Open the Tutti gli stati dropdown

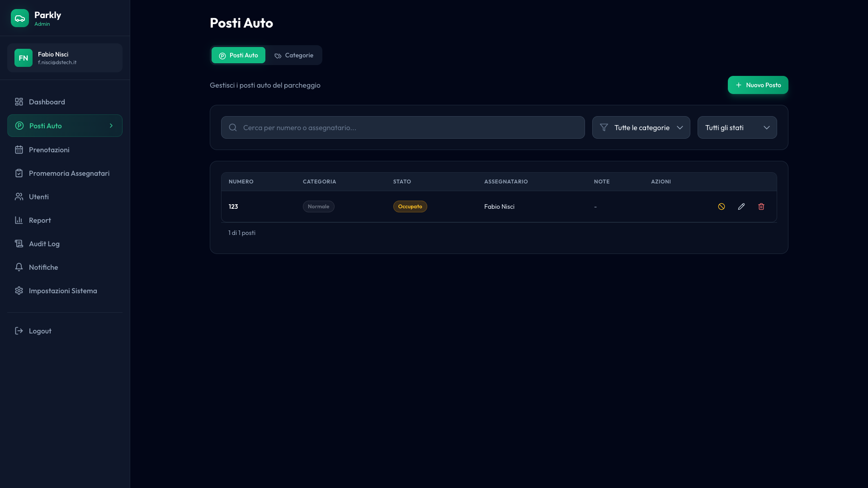(737, 127)
